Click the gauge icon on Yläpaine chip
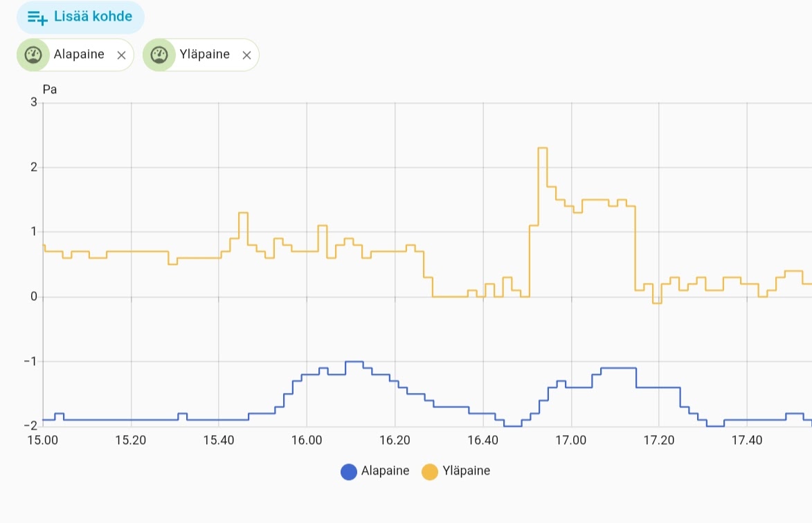The image size is (812, 523). (159, 55)
